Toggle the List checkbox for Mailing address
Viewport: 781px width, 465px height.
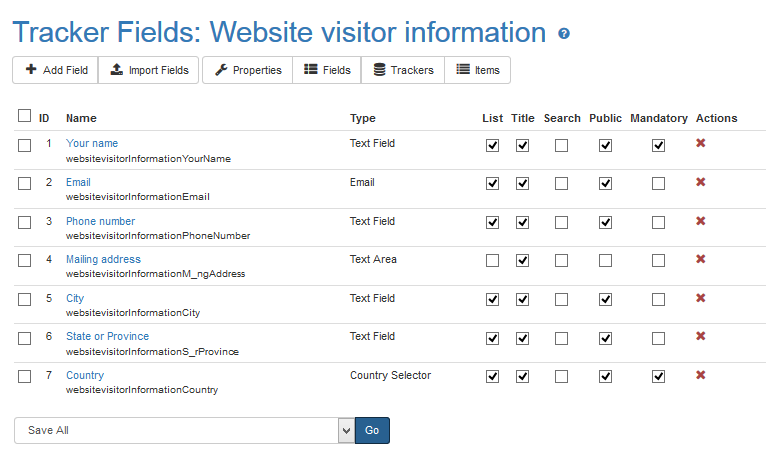click(x=492, y=261)
